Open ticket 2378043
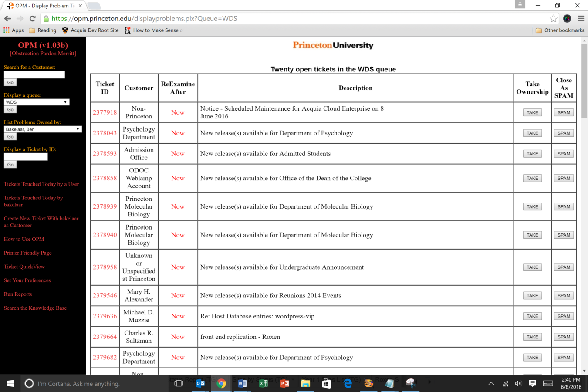Screen dimensions: 588x392 (105, 133)
